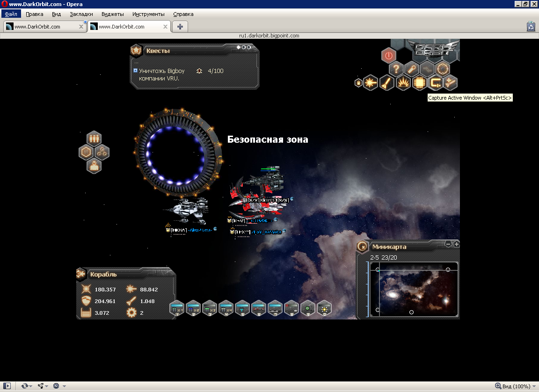The image size is (539, 392).
Task: Select grey rocket in quick slot 7
Action: tap(275, 308)
